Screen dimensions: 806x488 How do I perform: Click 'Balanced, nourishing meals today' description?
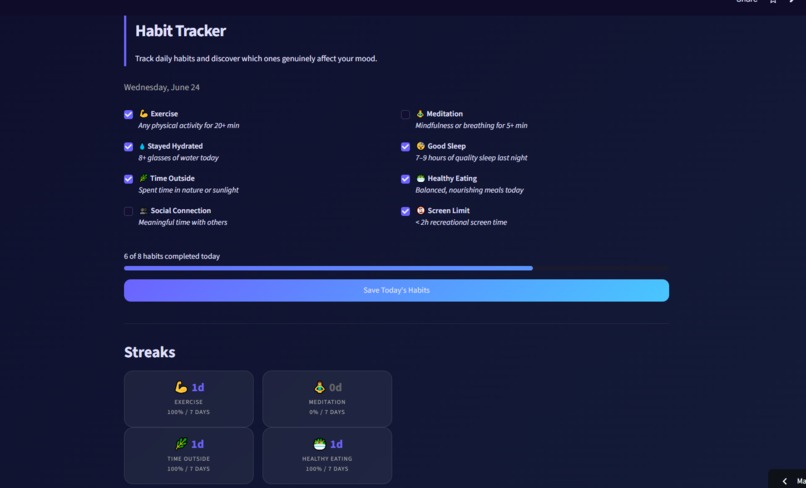pyautogui.click(x=469, y=190)
